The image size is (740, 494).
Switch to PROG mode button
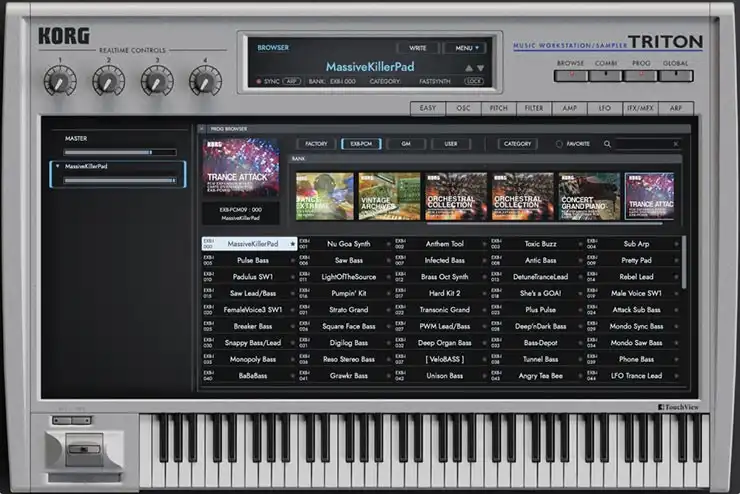coord(641,75)
